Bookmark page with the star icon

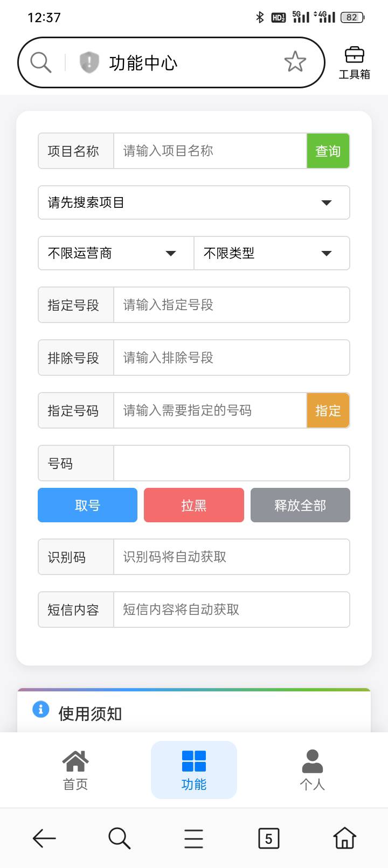pos(295,62)
